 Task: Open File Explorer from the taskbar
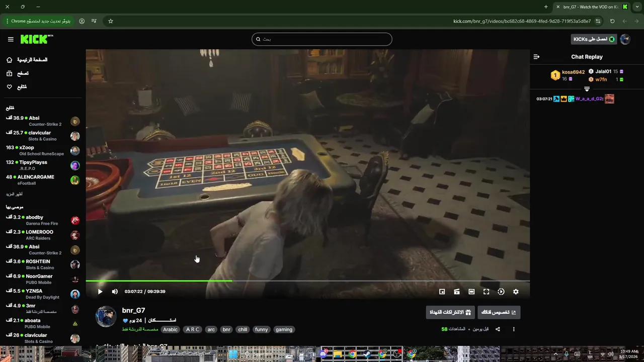(338, 354)
